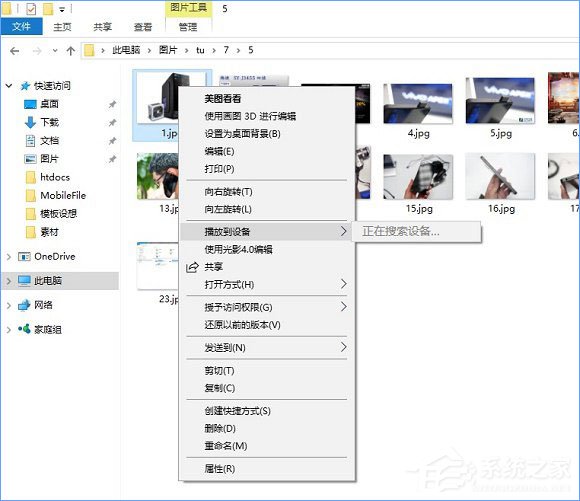The height and width of the screenshot is (501, 580).
Task: Select the 5.jpg thumbnail
Action: click(500, 100)
